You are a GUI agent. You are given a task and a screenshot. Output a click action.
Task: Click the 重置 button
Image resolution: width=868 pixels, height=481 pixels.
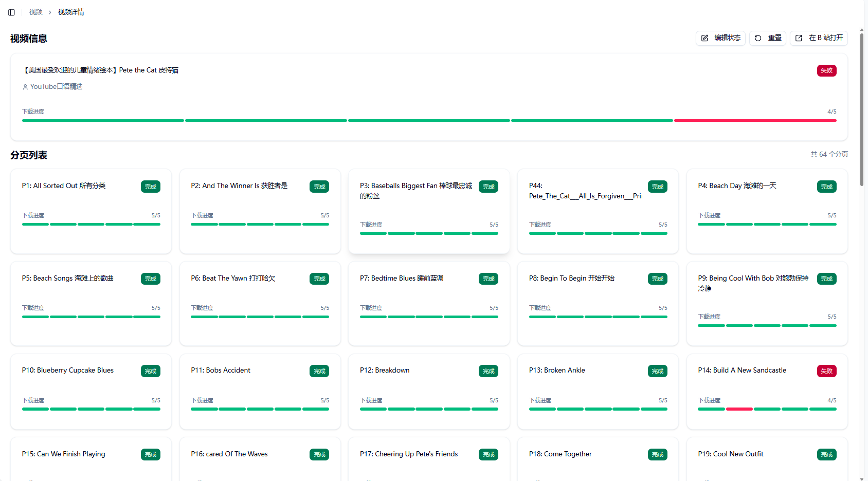coord(768,38)
